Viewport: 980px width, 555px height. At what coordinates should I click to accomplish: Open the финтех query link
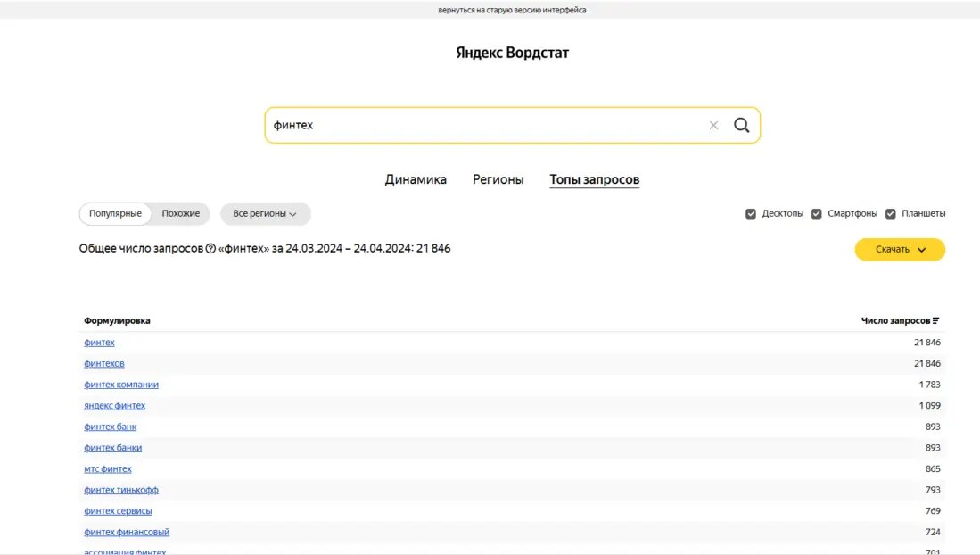pyautogui.click(x=99, y=343)
